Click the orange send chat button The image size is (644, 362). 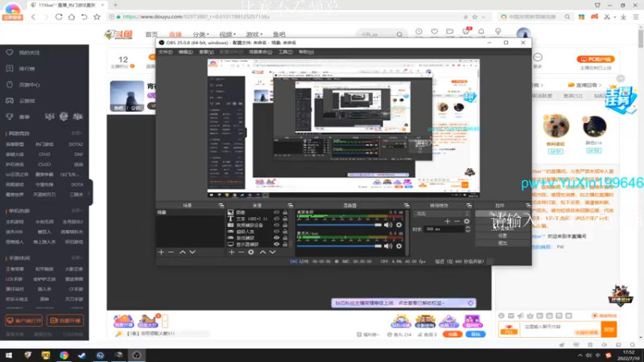[609, 329]
